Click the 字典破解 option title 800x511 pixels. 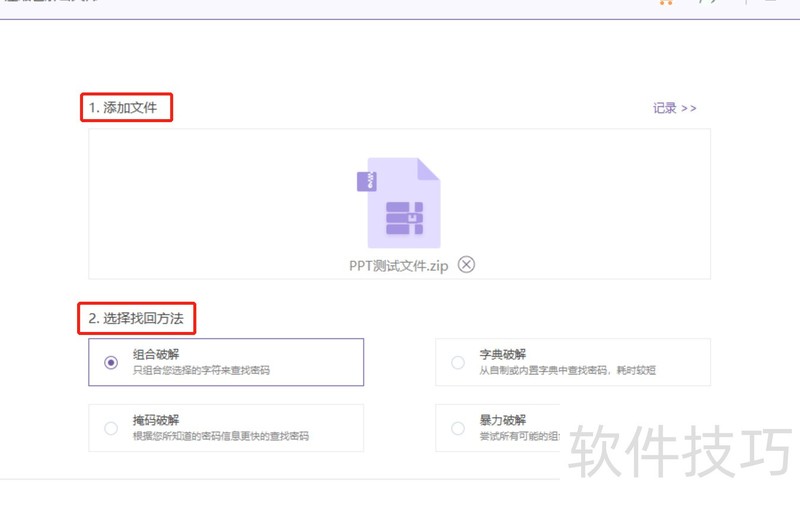pyautogui.click(x=503, y=354)
